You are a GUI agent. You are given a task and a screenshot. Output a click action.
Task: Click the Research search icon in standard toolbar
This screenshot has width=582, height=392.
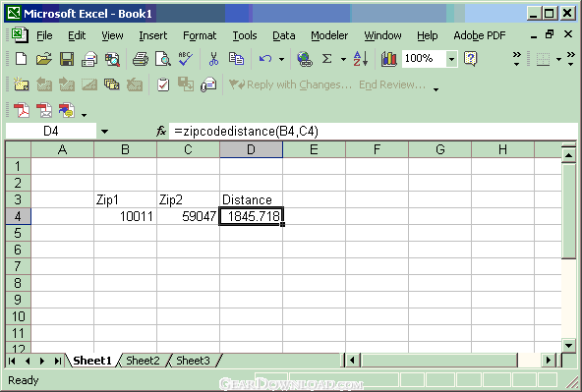tap(112, 59)
